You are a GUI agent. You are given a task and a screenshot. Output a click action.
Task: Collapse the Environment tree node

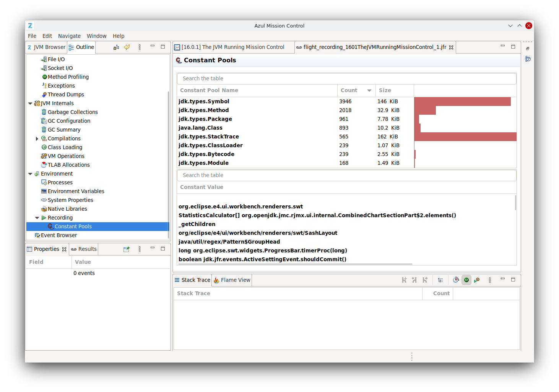[30, 174]
